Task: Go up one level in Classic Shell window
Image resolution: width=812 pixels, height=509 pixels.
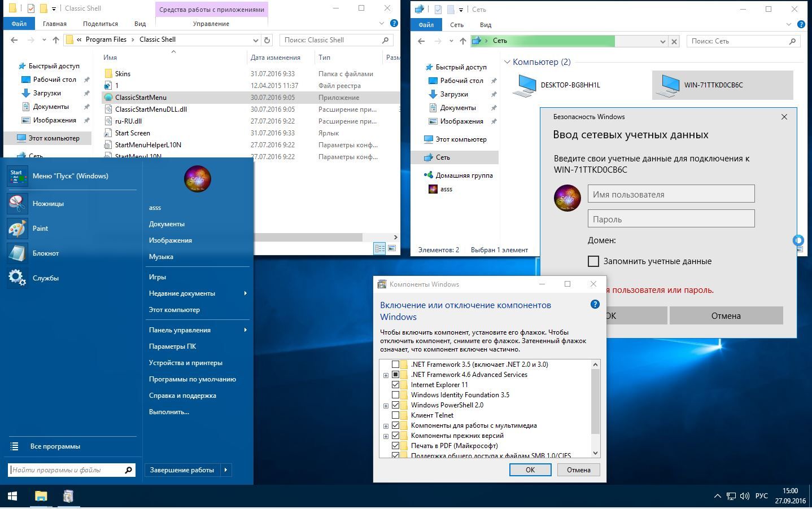Action: [x=55, y=40]
